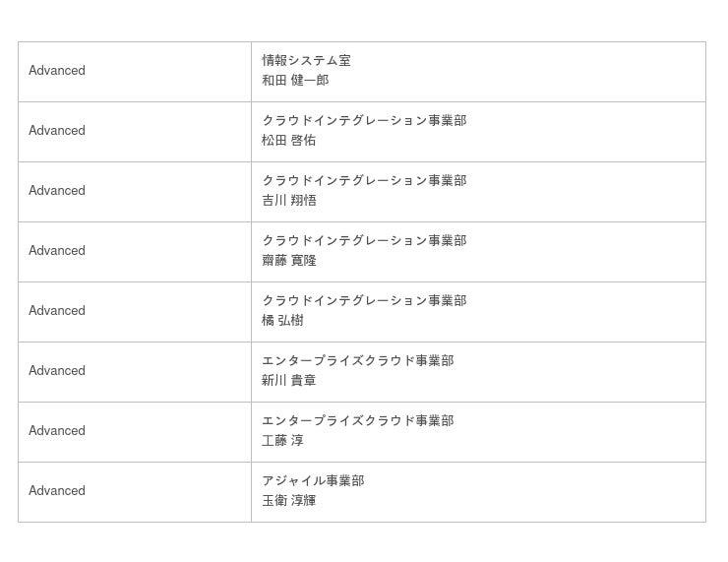This screenshot has width=728, height=562.
Task: Select the 情報システム室 department text
Action: 306,61
